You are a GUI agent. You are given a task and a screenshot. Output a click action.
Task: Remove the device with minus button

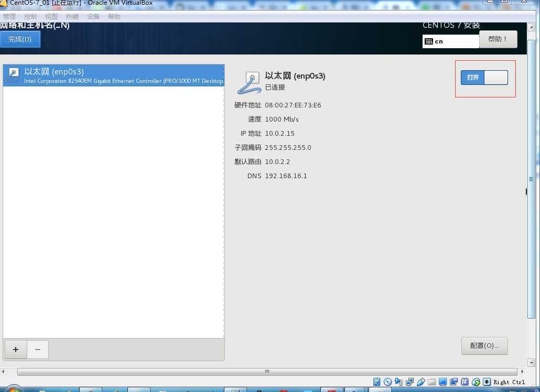(x=38, y=350)
